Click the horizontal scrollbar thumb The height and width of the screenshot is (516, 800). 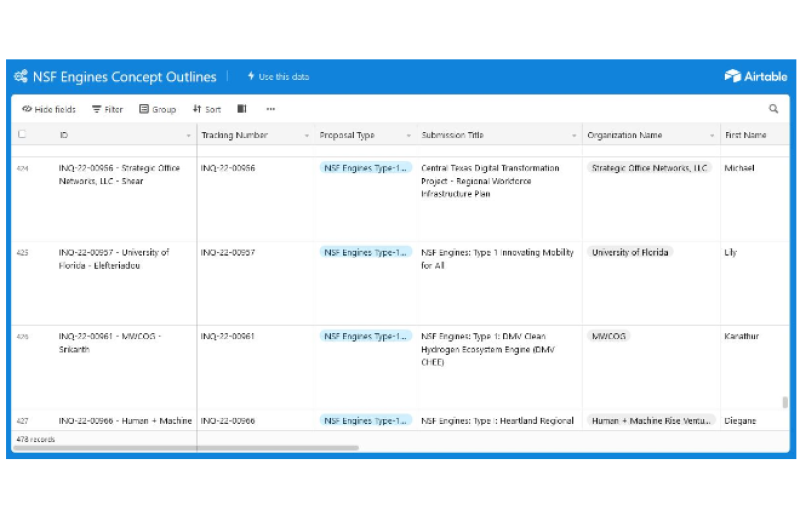coord(186,448)
